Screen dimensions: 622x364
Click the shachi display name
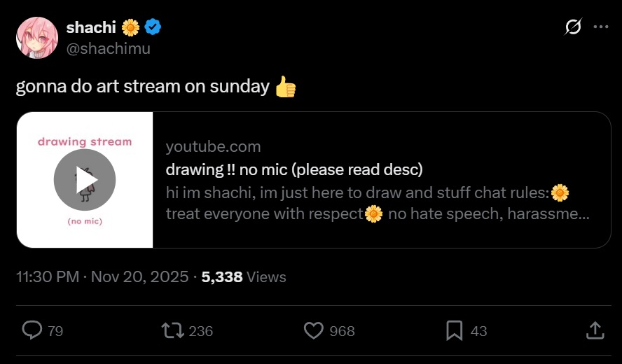point(90,27)
